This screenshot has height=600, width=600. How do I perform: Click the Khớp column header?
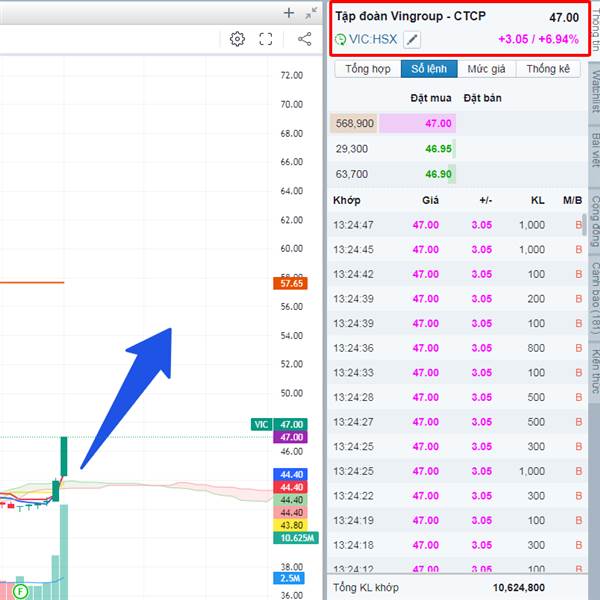pyautogui.click(x=347, y=200)
